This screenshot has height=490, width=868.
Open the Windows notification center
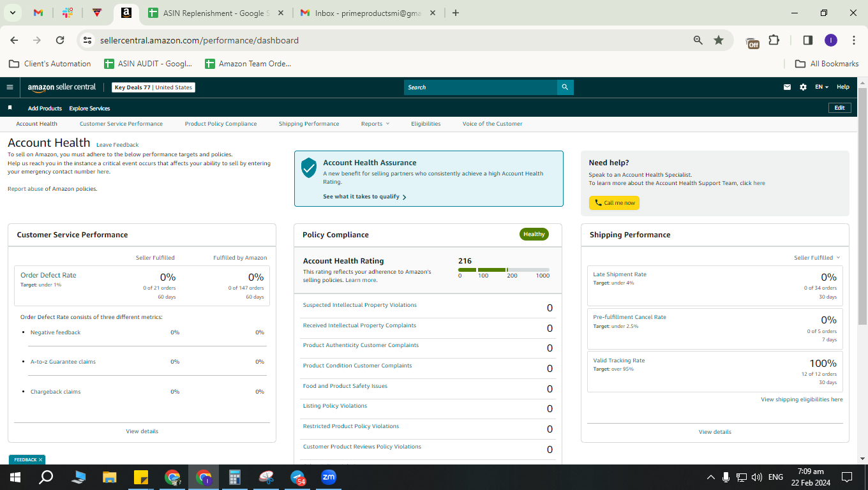click(847, 477)
